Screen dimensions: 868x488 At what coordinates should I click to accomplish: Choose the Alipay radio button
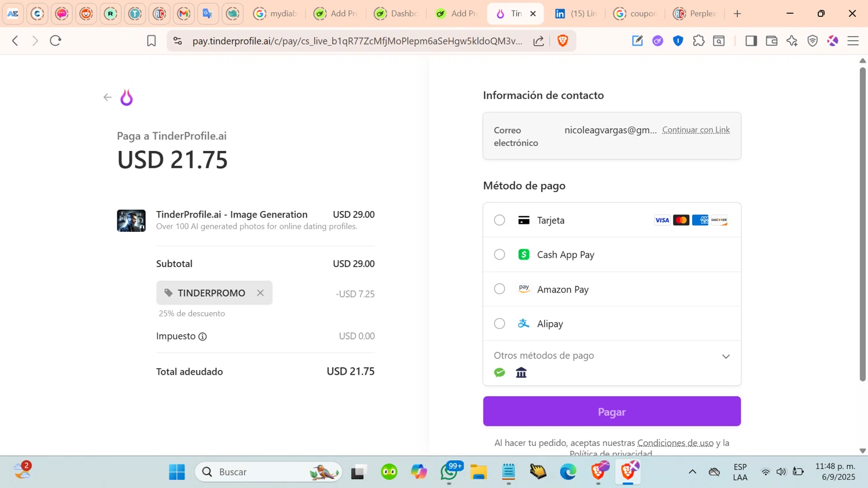coord(499,324)
